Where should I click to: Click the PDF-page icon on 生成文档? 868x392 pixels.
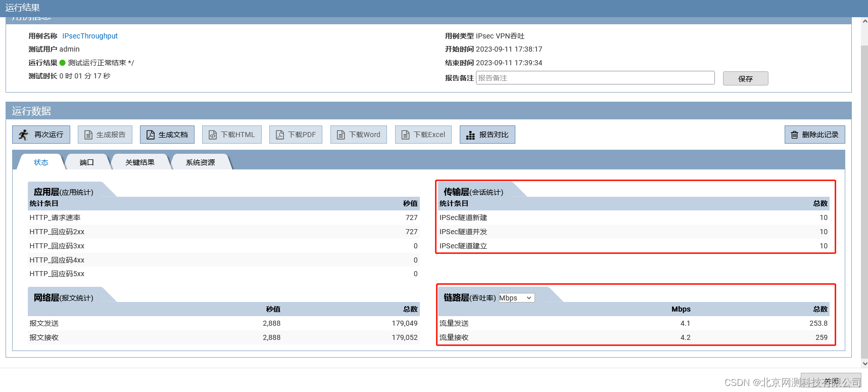point(151,135)
